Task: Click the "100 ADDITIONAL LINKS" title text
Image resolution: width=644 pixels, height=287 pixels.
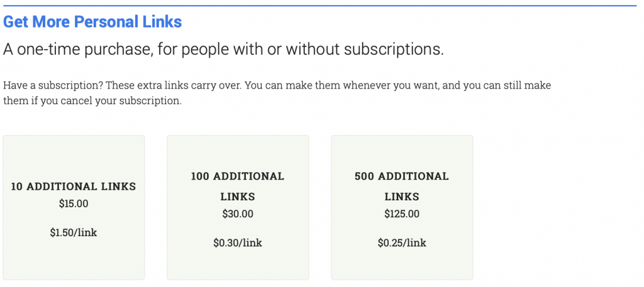Action: (238, 186)
